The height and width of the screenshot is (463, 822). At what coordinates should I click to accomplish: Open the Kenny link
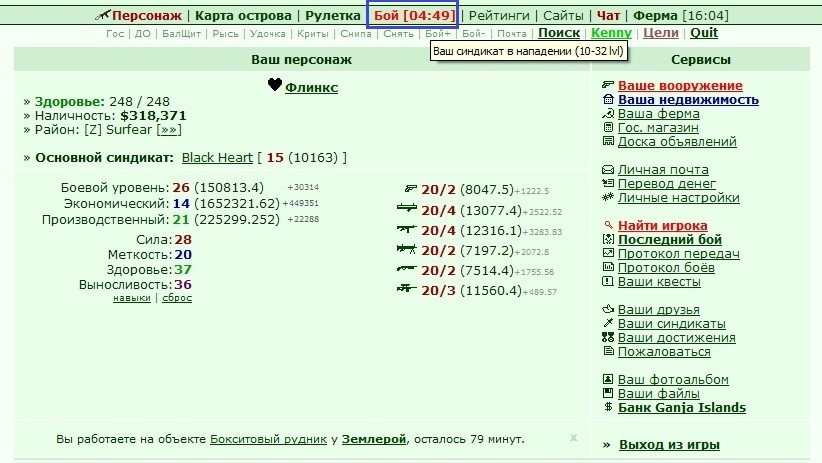[x=611, y=33]
